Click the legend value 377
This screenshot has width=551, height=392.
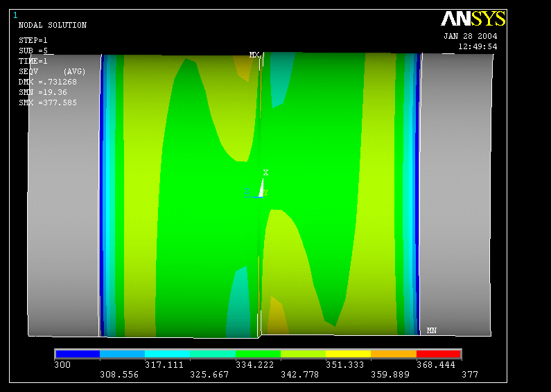click(x=470, y=375)
